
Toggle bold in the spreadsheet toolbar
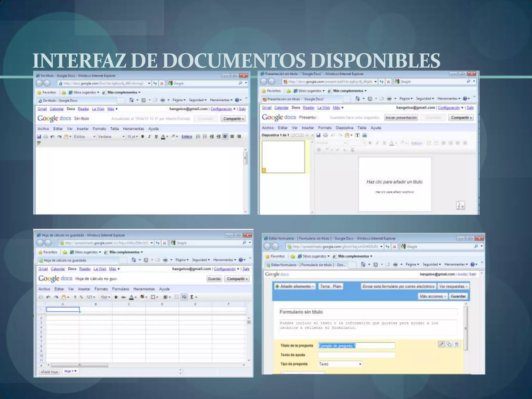click(116, 297)
